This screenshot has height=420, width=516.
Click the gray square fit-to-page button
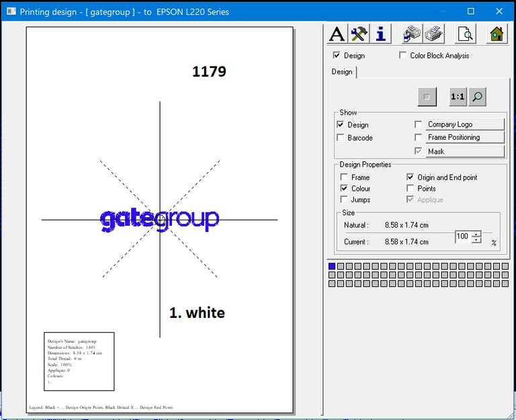[427, 97]
